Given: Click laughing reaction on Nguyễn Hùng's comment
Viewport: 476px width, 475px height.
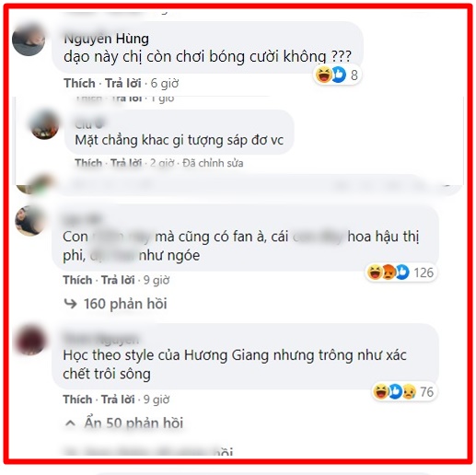Looking at the screenshot, I should pyautogui.click(x=324, y=75).
